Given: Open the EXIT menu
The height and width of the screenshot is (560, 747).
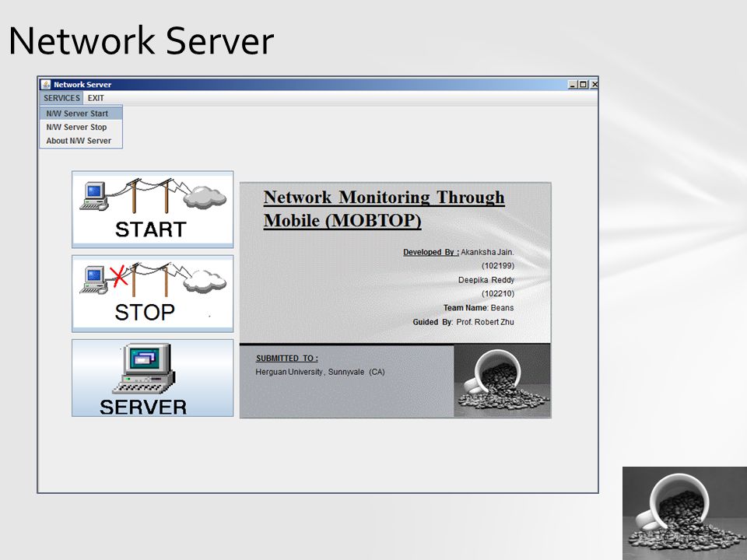Looking at the screenshot, I should 96,98.
